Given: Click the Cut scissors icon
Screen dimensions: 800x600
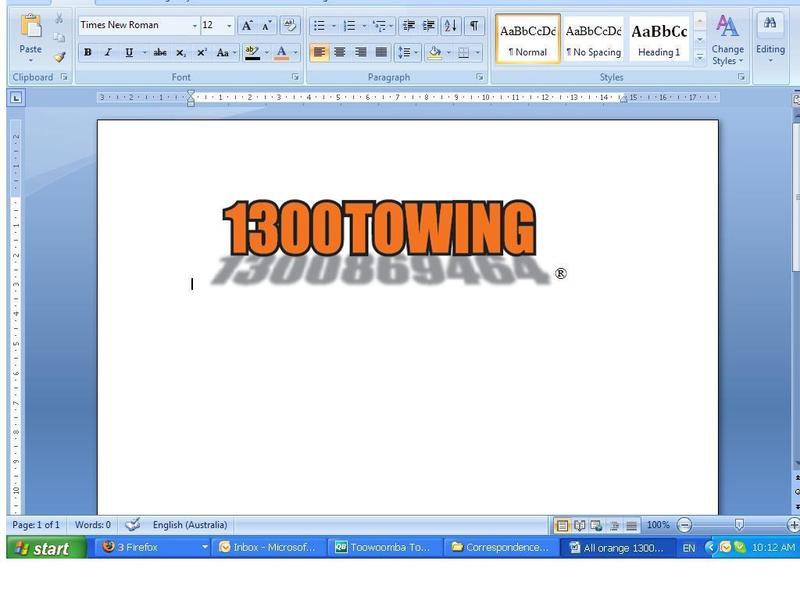Looking at the screenshot, I should coord(59,19).
